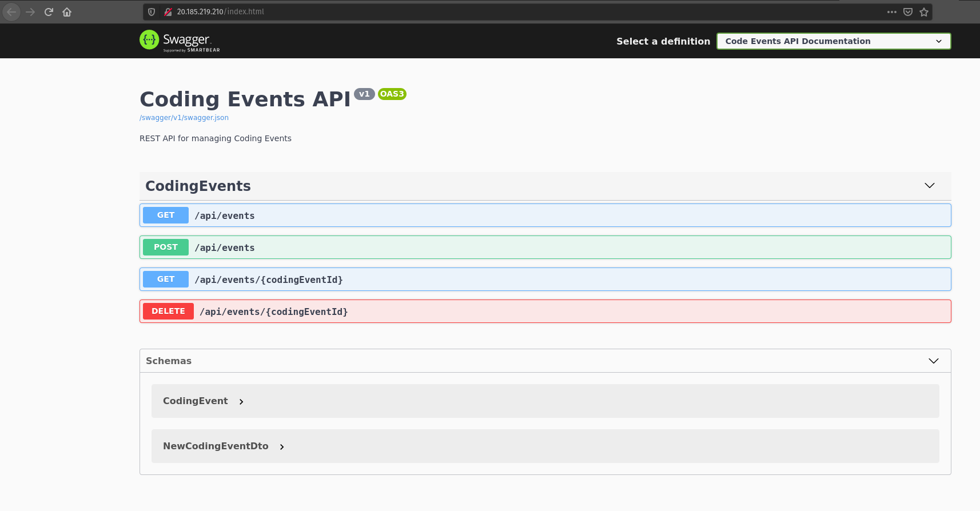
Task: Click the browser back arrow icon
Action: 11,12
